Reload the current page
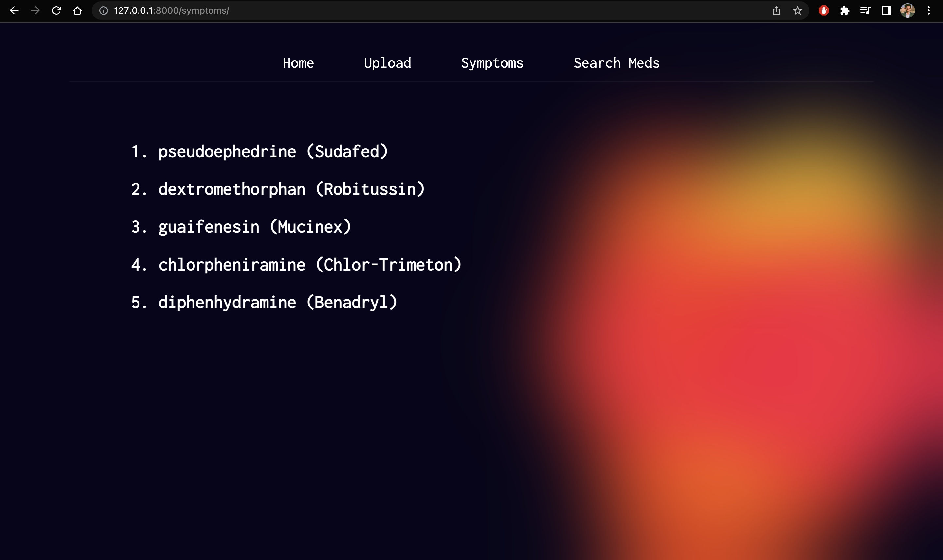 pyautogui.click(x=56, y=10)
